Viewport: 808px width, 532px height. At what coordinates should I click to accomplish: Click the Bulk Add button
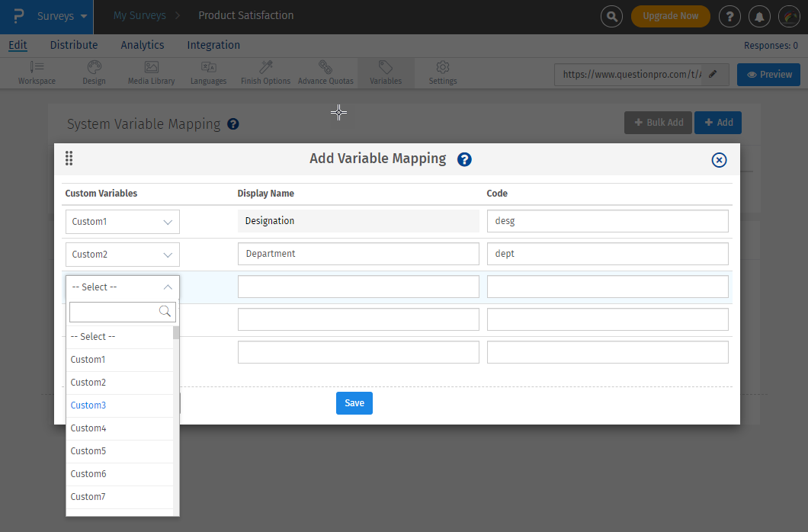click(658, 122)
